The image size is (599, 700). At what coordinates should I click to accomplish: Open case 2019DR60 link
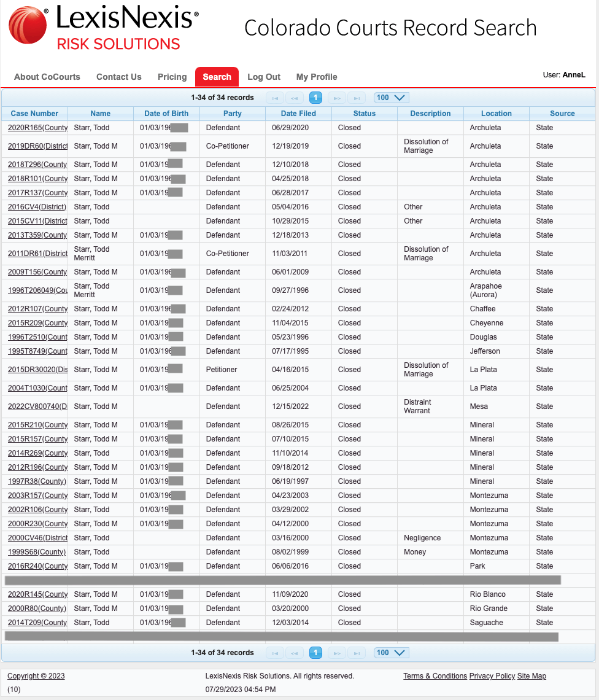click(x=37, y=147)
